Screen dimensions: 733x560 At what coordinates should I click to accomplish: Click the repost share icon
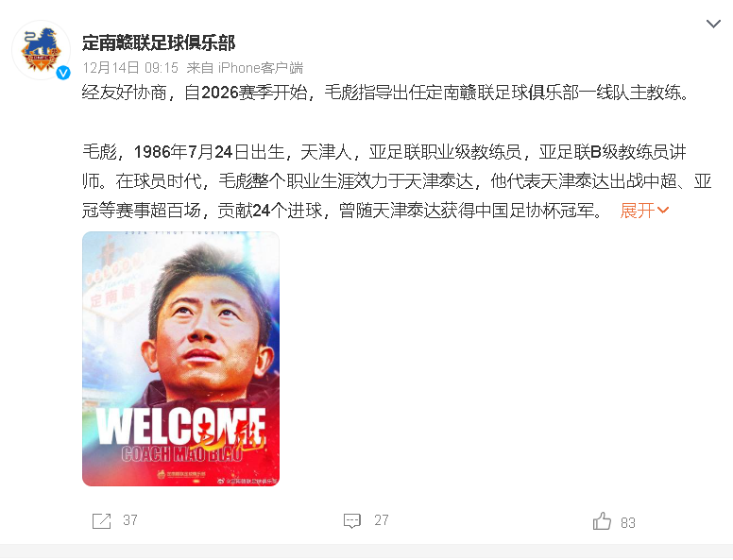tap(101, 520)
